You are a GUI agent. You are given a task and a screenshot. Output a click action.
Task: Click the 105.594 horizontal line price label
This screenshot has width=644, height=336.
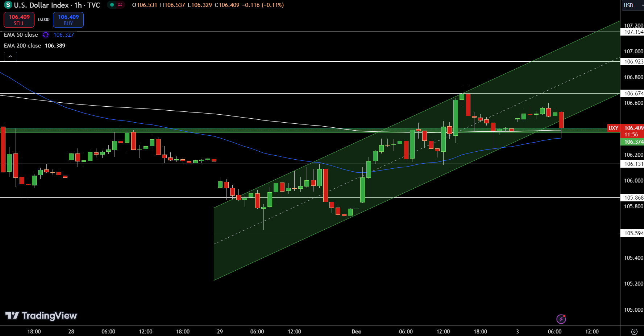click(x=632, y=233)
